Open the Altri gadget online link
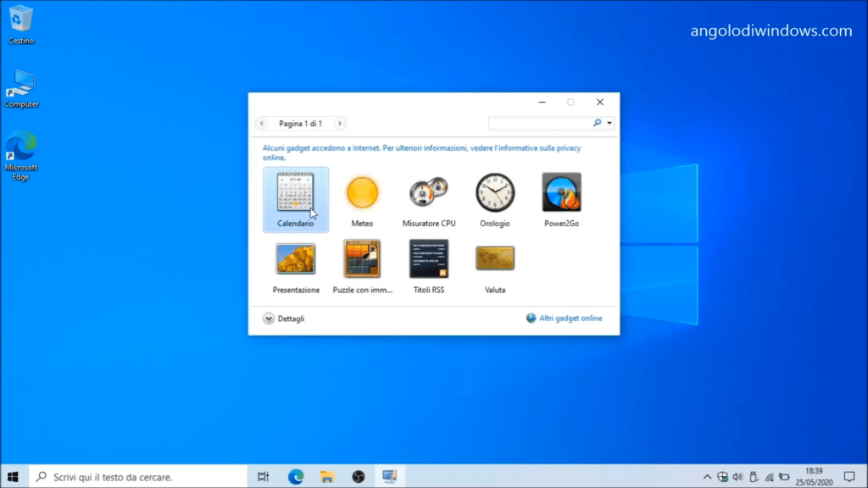Viewport: 868px width, 488px height. coord(570,319)
